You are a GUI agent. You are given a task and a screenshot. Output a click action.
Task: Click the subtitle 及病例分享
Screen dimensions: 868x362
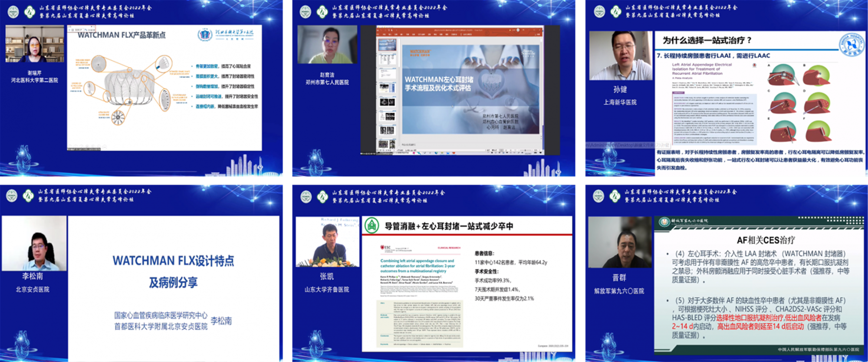pos(173,283)
